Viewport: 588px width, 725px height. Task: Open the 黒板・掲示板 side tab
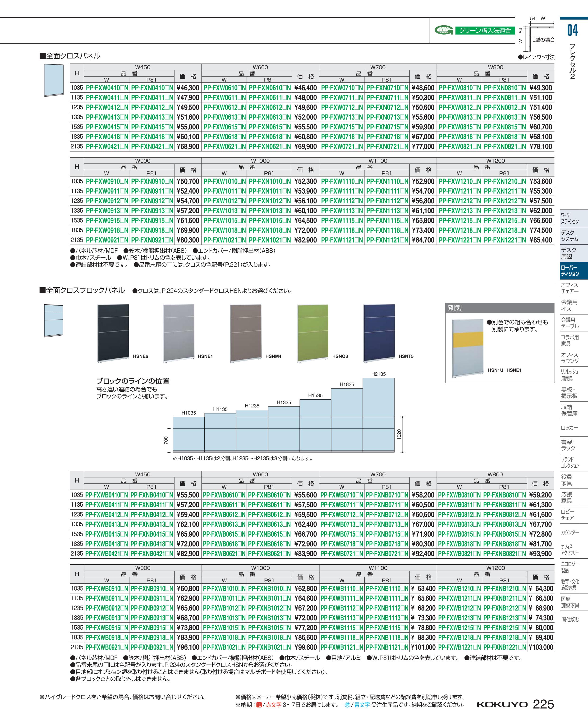click(x=574, y=393)
